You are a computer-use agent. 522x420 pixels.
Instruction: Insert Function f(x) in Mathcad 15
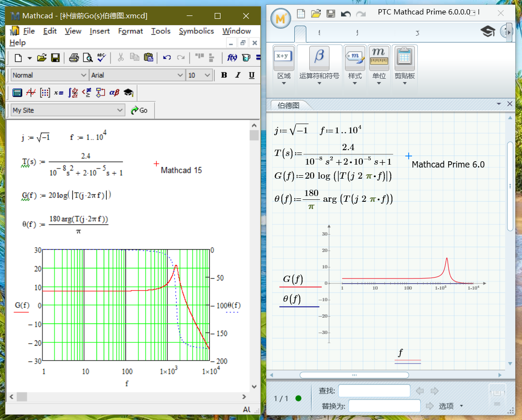232,57
